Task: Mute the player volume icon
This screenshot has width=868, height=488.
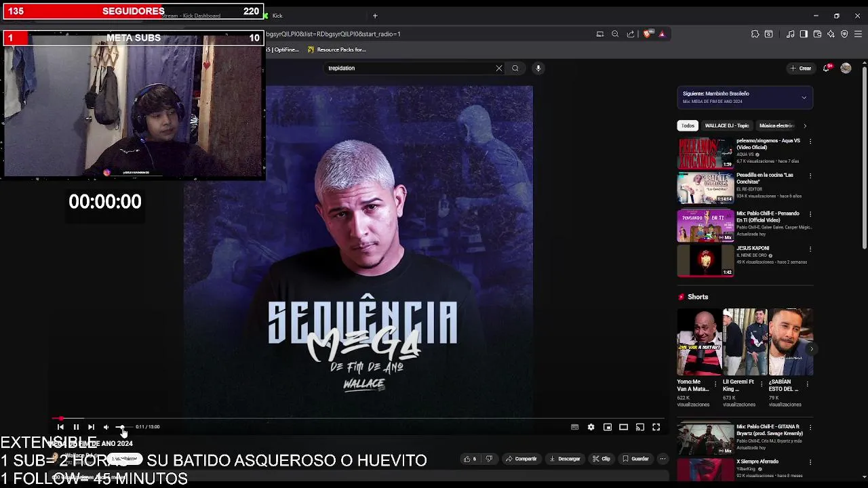Action: coord(106,427)
